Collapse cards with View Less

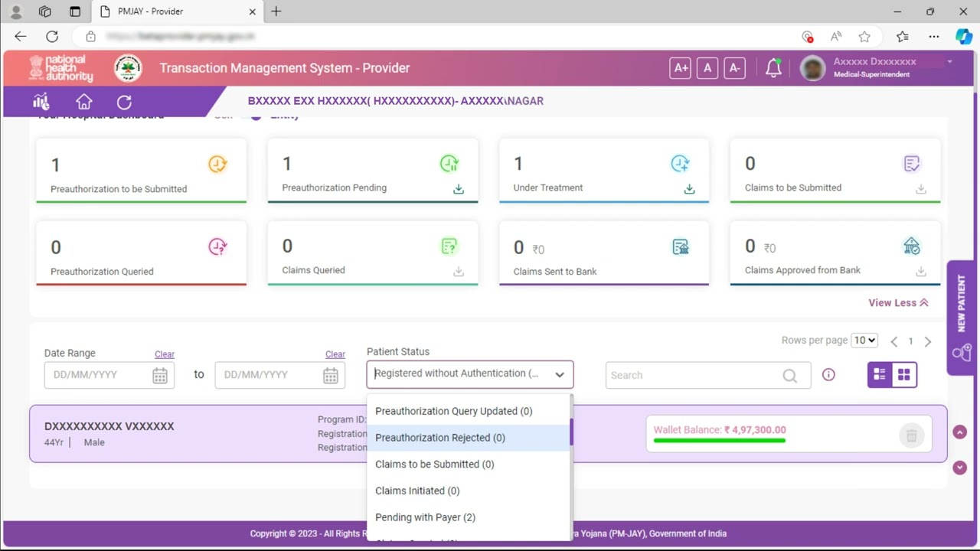pos(898,303)
